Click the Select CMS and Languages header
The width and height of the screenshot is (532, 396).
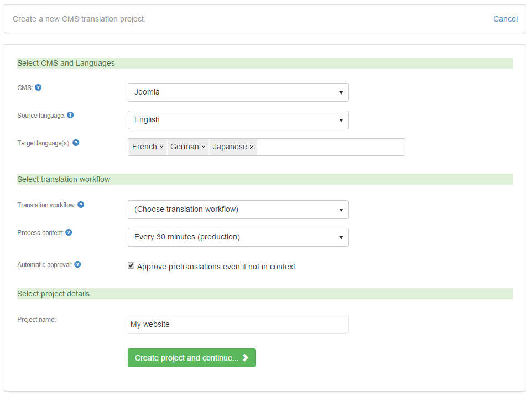(66, 63)
